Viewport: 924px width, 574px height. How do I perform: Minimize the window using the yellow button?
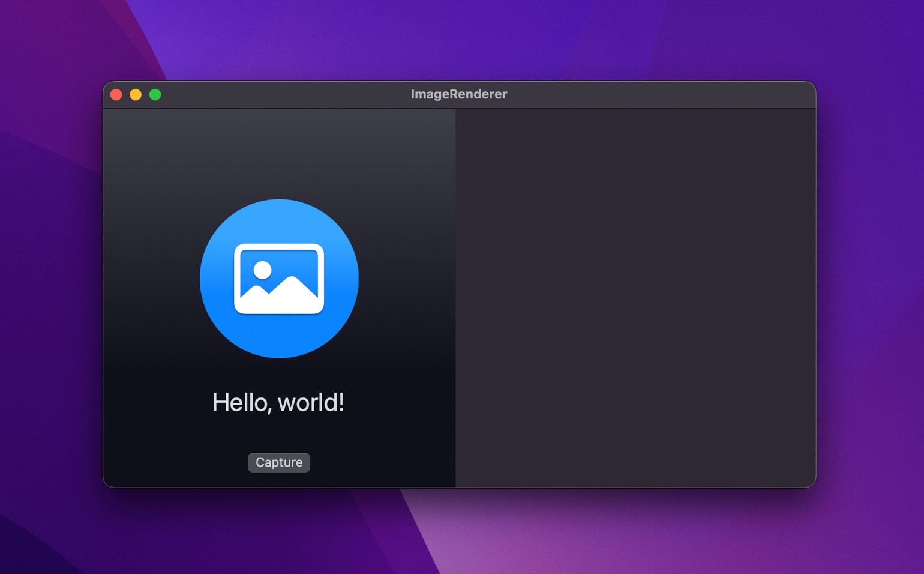[136, 95]
